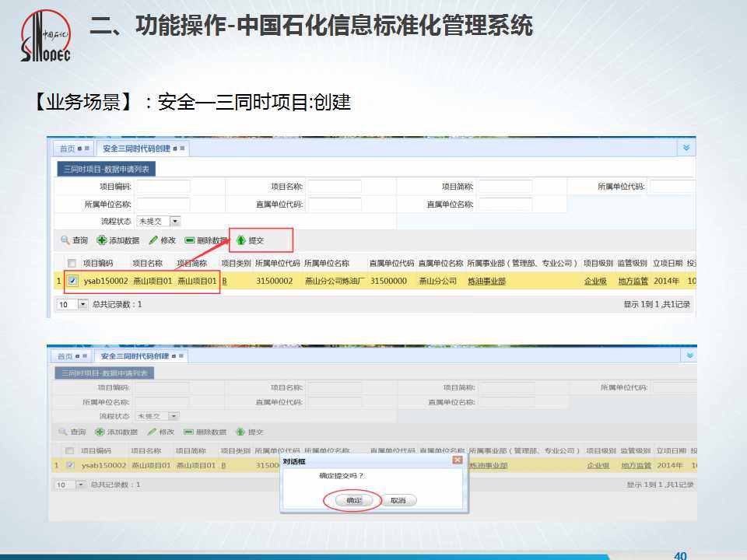
Task: Focus the 项目名称 search field in the upper screenshot
Action: [x=335, y=187]
